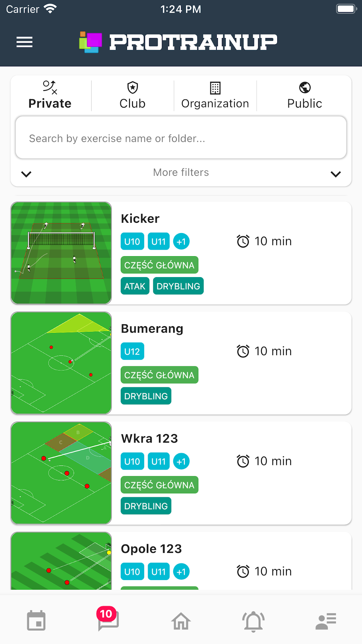The height and width of the screenshot is (644, 362).
Task: Click the U12 tag on Bumerang
Action: pos(132,351)
